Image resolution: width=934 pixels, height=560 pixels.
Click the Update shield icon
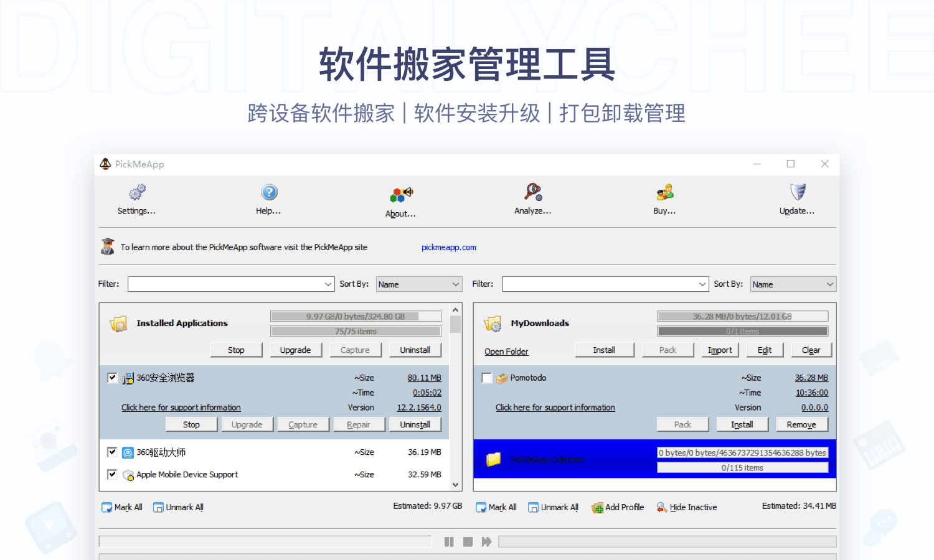click(x=798, y=192)
